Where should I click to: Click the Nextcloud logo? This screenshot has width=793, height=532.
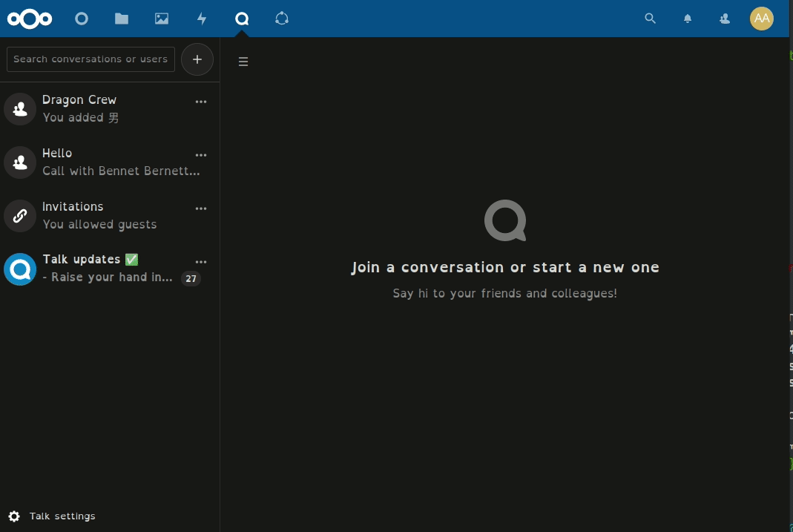(x=30, y=19)
